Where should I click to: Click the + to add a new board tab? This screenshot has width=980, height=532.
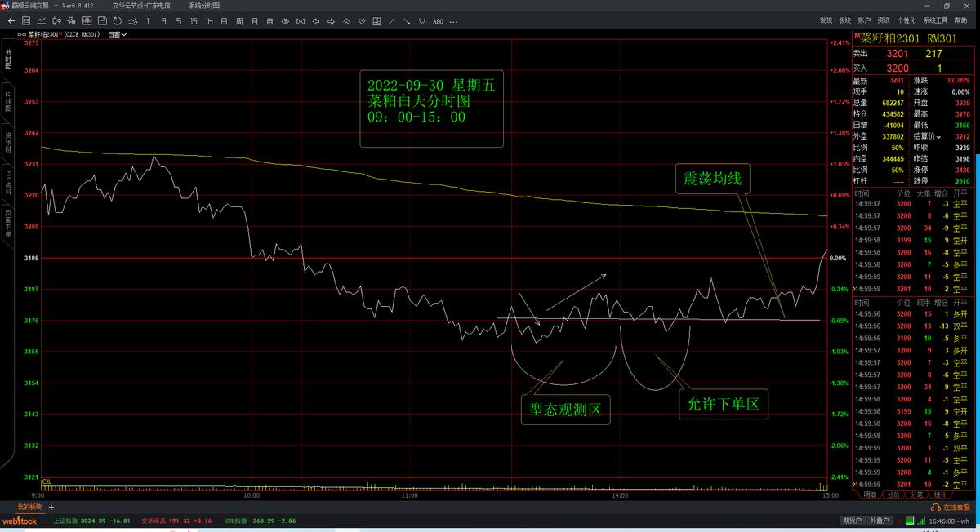click(51, 507)
